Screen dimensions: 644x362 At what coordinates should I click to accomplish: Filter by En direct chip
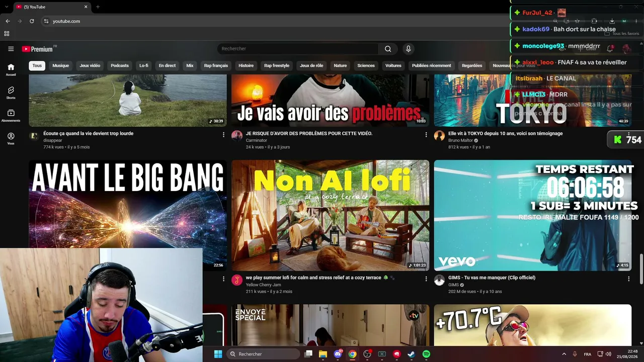coord(167,65)
